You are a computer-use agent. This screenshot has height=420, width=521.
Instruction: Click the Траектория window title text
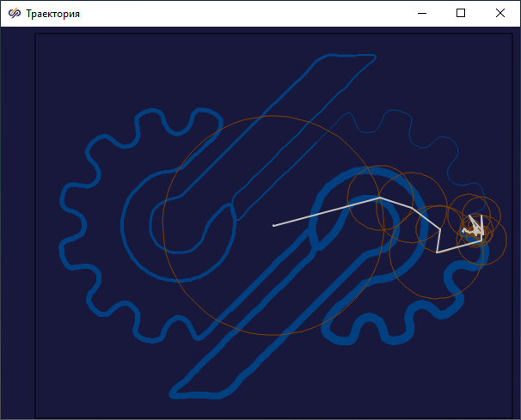[53, 14]
